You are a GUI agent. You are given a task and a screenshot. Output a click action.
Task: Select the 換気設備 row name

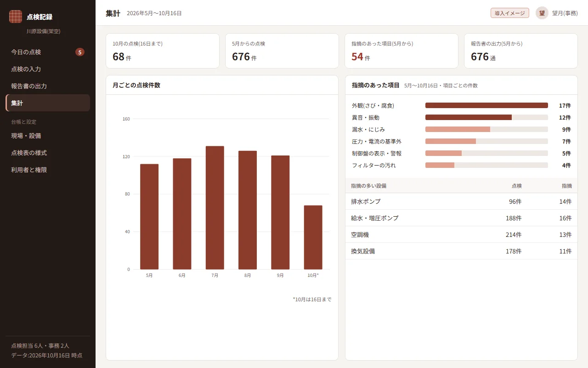click(x=363, y=251)
